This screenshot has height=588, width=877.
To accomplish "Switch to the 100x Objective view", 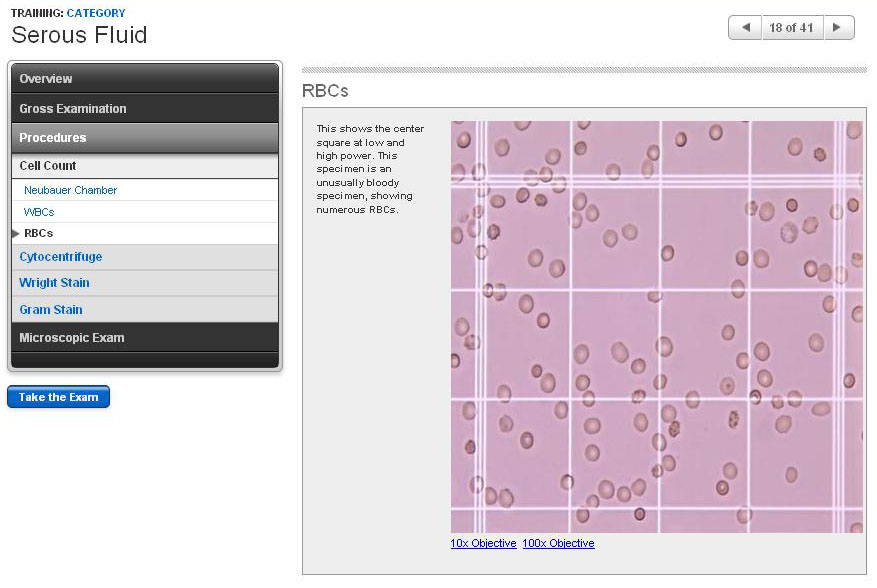I will pos(558,543).
